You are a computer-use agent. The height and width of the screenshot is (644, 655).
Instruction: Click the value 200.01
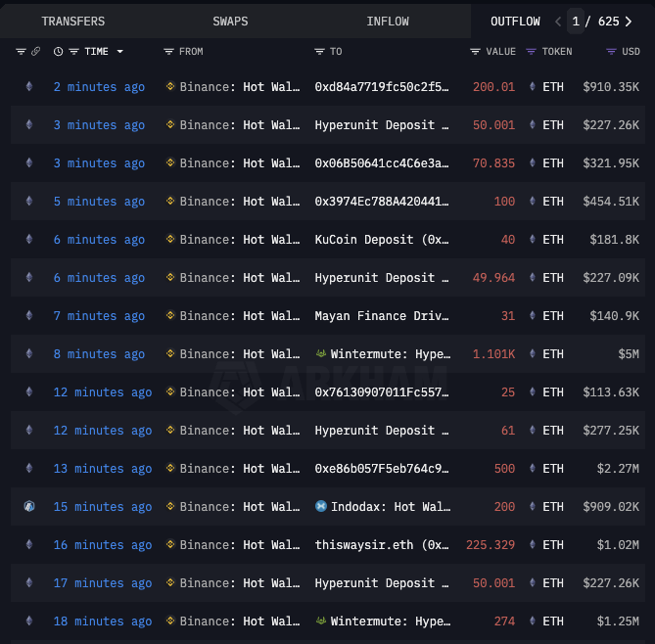click(x=493, y=87)
